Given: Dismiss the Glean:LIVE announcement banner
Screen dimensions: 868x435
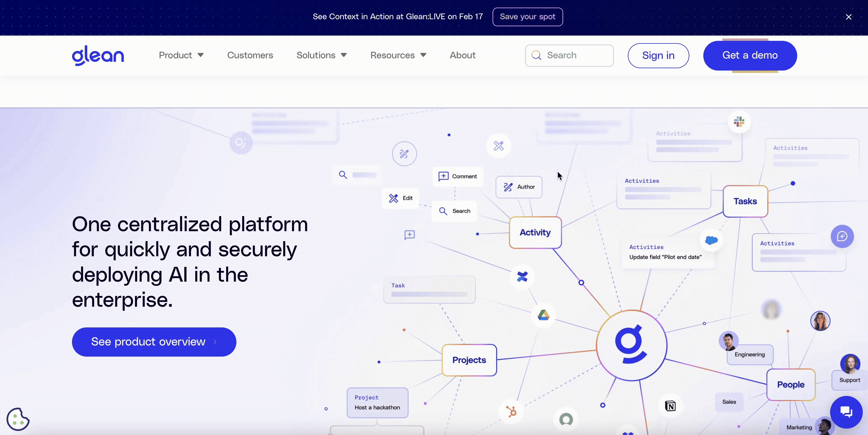Looking at the screenshot, I should [x=848, y=17].
